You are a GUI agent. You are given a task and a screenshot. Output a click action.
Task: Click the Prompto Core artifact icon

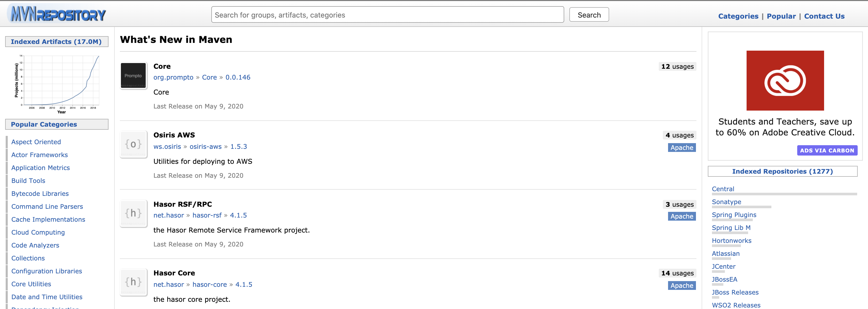tap(133, 76)
